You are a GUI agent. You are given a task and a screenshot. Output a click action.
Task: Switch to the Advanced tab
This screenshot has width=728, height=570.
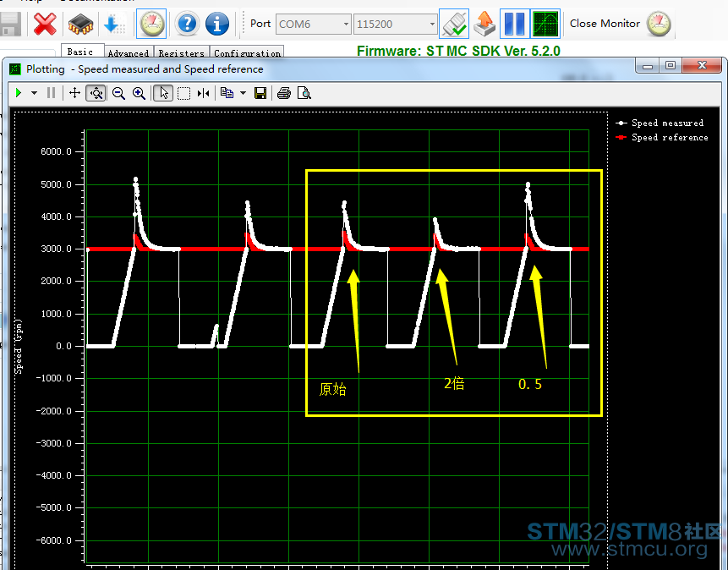(129, 53)
